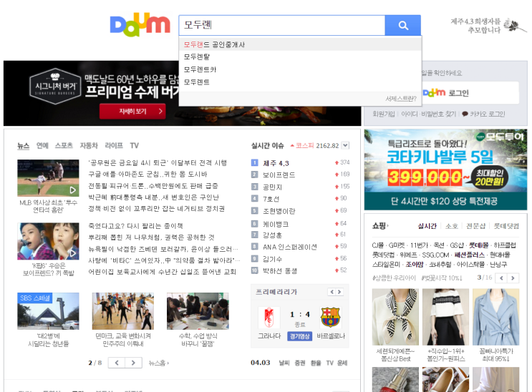
Task: Open the Daum logo homepage link
Action: 140,25
